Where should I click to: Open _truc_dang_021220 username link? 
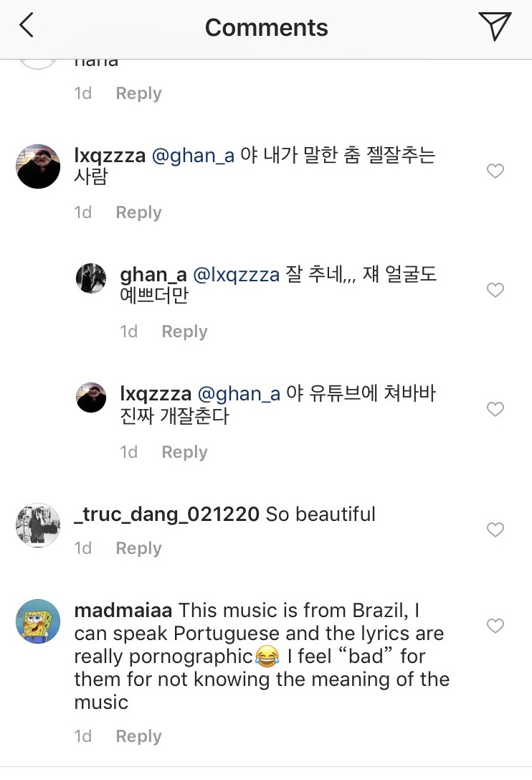(x=166, y=514)
